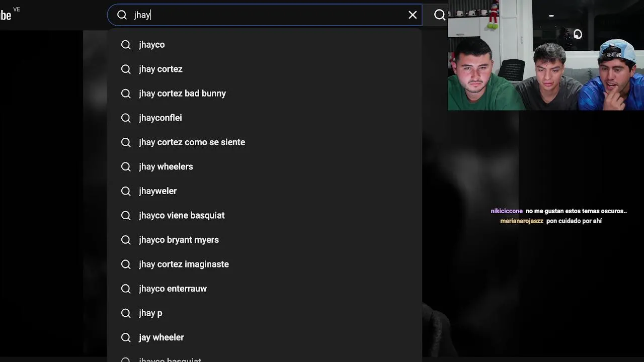
Task: Select 'jhay cortez imaginaste' suggestion
Action: pos(265,264)
